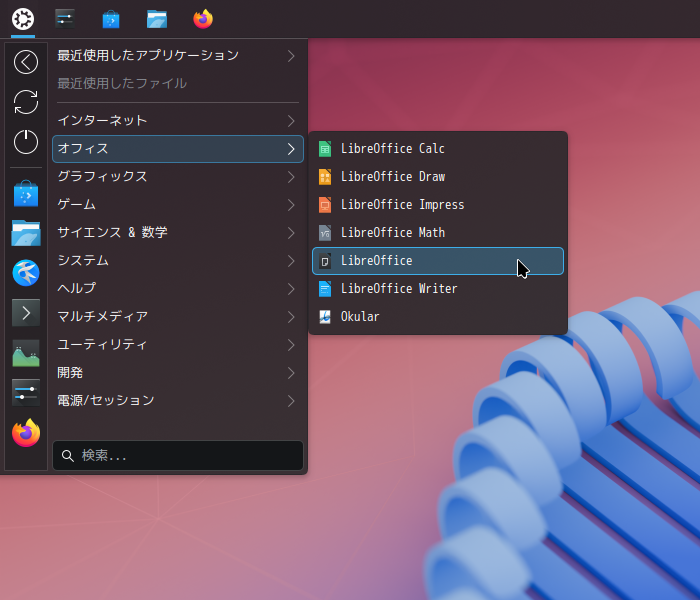700x600 pixels.
Task: Click the インターネット label
Action: pyautogui.click(x=102, y=121)
